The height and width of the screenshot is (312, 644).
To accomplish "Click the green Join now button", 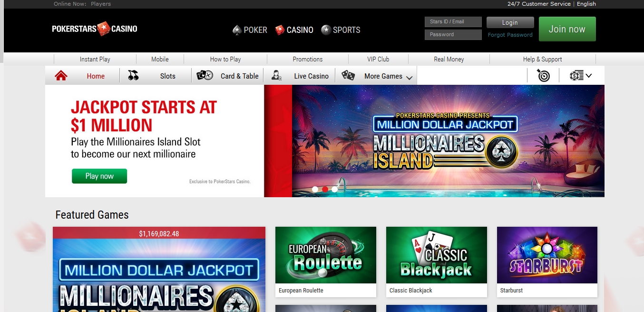I will coord(567,29).
